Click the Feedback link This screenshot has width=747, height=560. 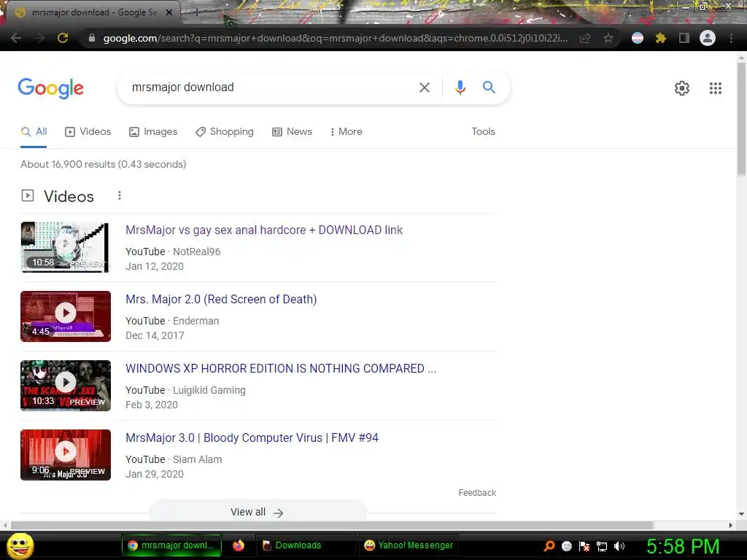tap(477, 493)
